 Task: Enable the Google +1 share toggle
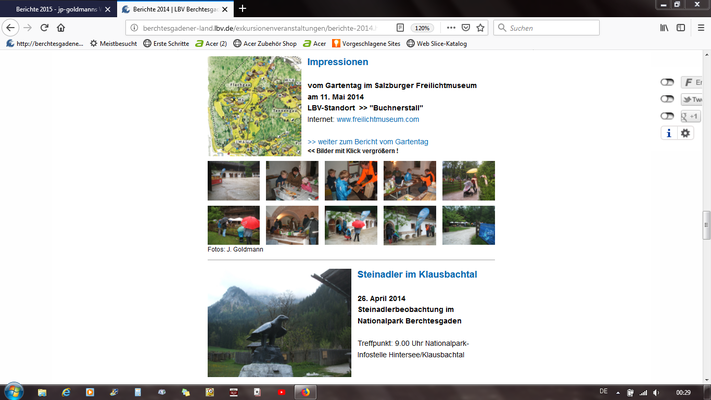click(x=667, y=116)
